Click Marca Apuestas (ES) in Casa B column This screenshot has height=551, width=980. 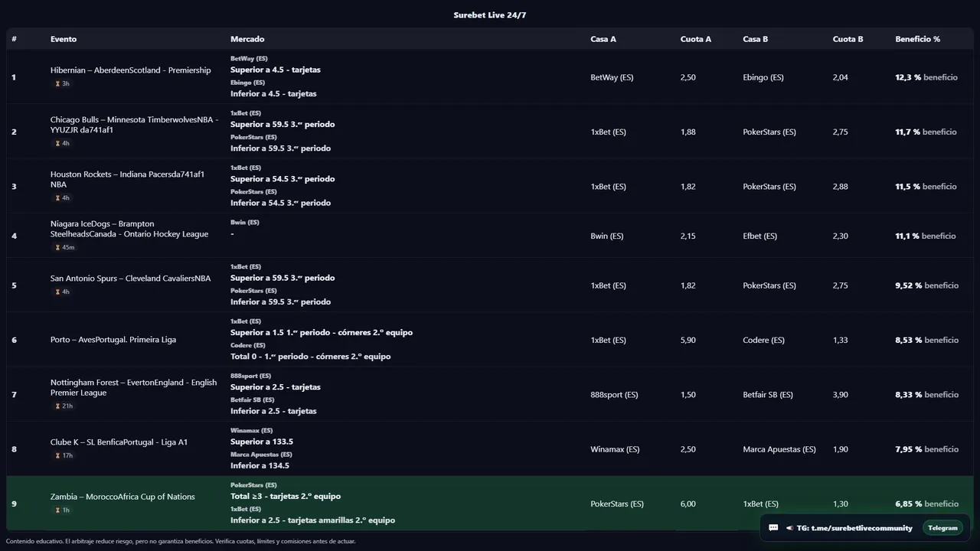click(779, 449)
